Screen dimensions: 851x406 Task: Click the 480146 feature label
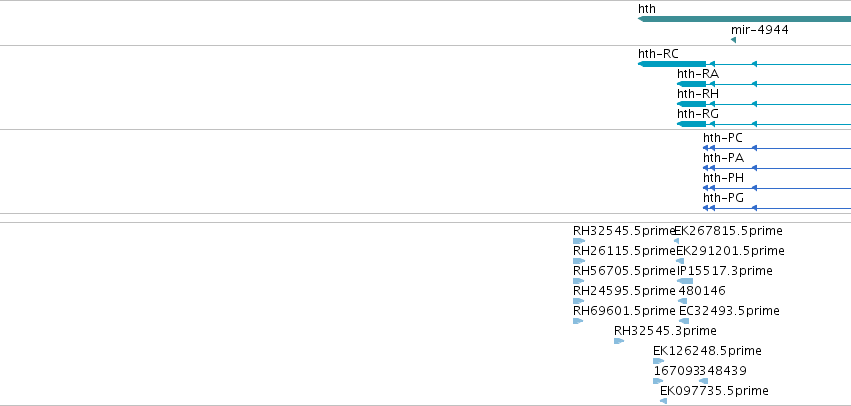pos(702,291)
